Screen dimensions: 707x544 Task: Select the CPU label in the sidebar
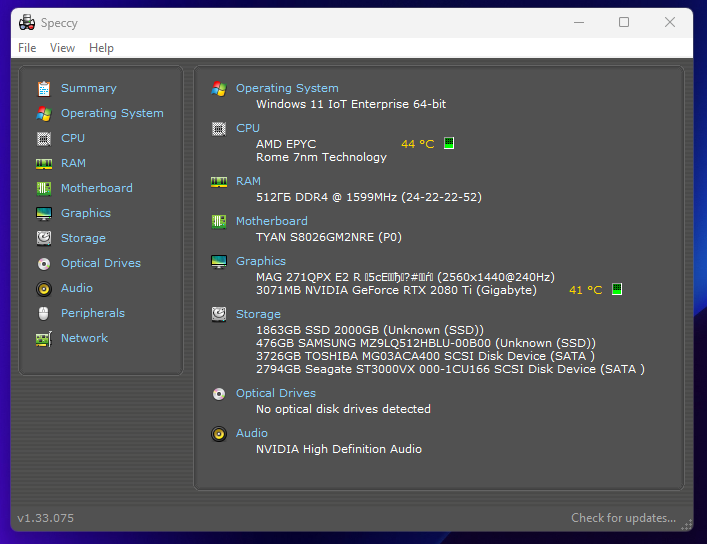(73, 138)
